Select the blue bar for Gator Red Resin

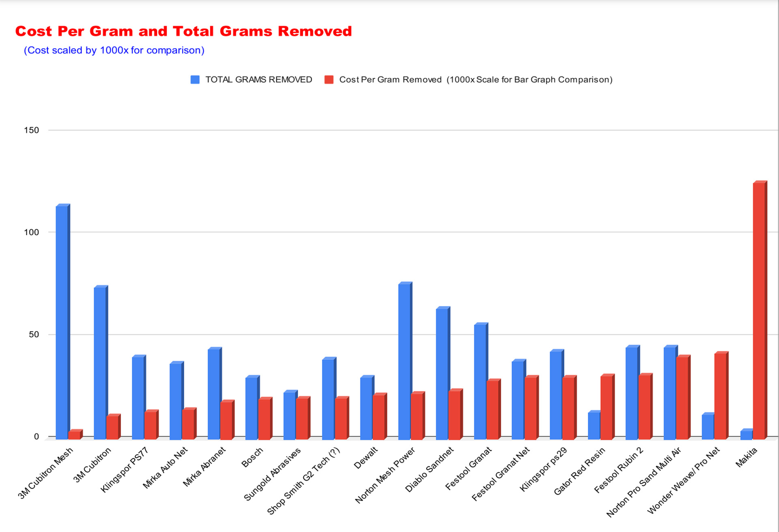595,425
